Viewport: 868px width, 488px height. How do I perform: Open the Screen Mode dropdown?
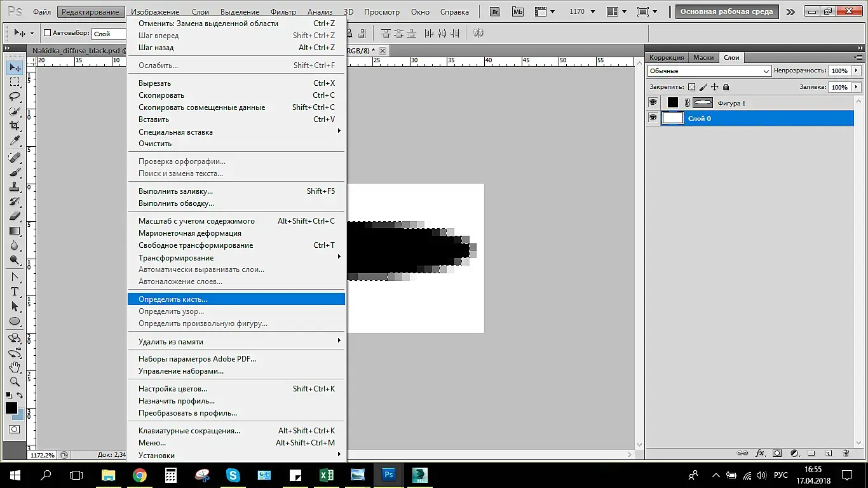pos(647,11)
